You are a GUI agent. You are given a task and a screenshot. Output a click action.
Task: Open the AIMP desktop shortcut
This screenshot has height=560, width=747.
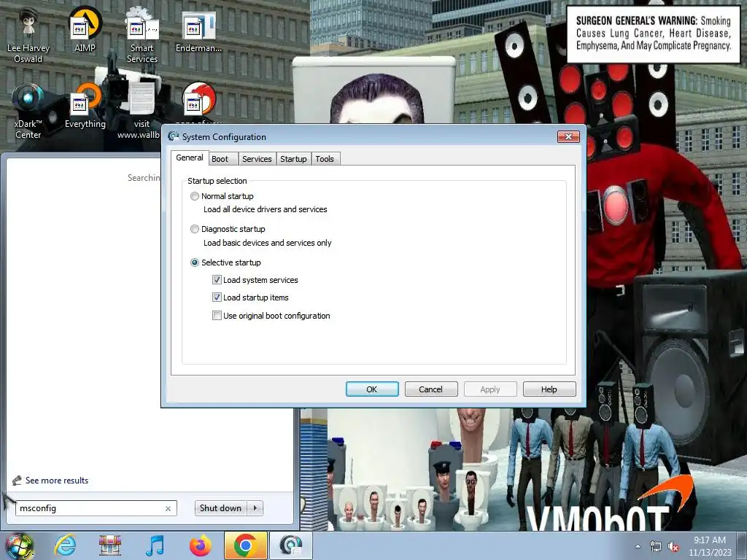pos(85,29)
